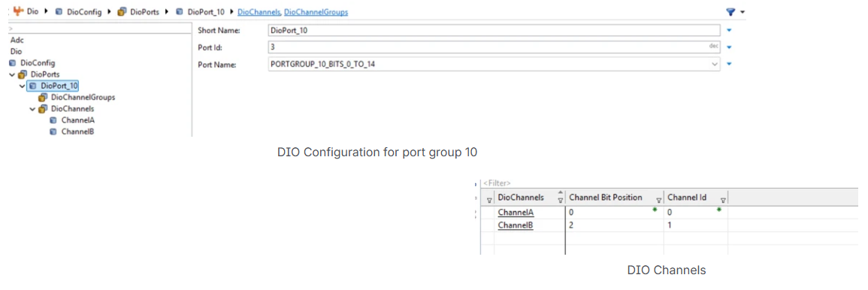Screen dimensions: 868x290
Task: Click filter icon in Channel Bit Position header
Action: (659, 200)
